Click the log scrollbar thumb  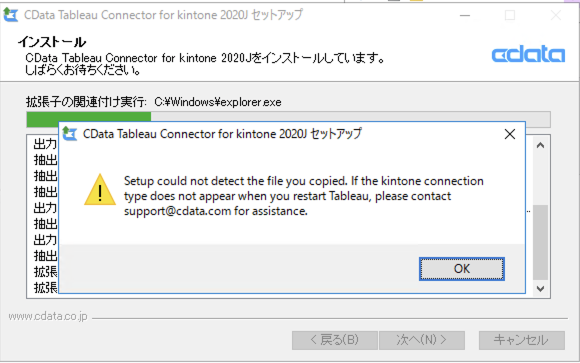540,242
